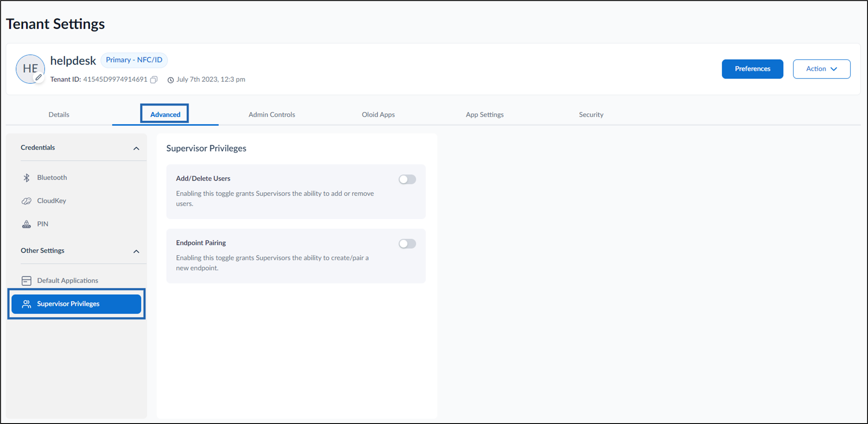The height and width of the screenshot is (424, 868).
Task: Open Default Applications settings
Action: pos(77,281)
